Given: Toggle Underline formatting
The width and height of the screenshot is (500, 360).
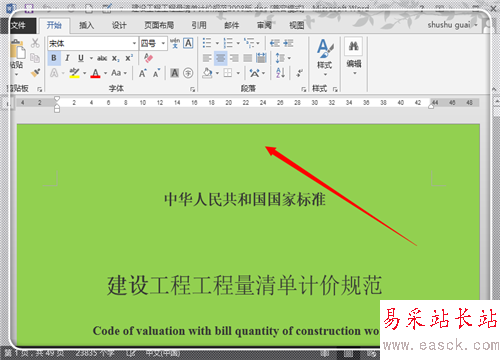Looking at the screenshot, I should (x=81, y=58).
